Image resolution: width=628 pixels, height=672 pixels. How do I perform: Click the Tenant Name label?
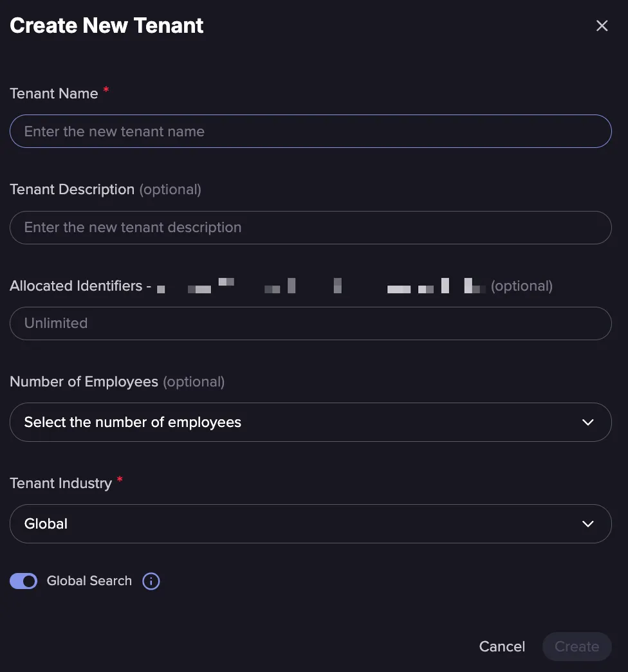pyautogui.click(x=54, y=93)
